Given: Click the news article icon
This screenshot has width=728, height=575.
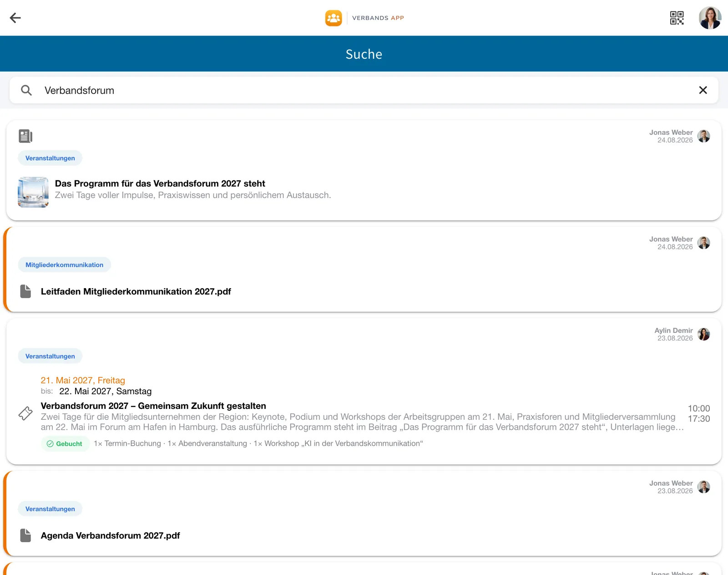Looking at the screenshot, I should [25, 136].
